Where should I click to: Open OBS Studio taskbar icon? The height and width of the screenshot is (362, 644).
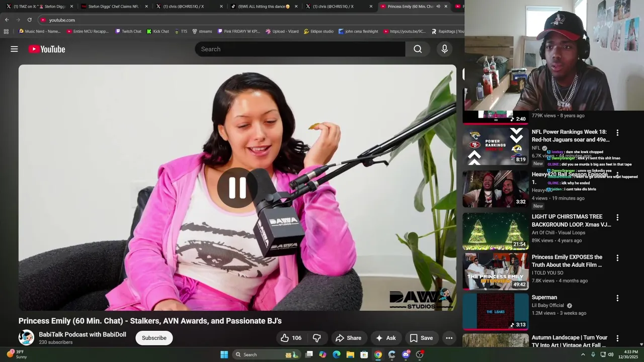tap(420, 354)
